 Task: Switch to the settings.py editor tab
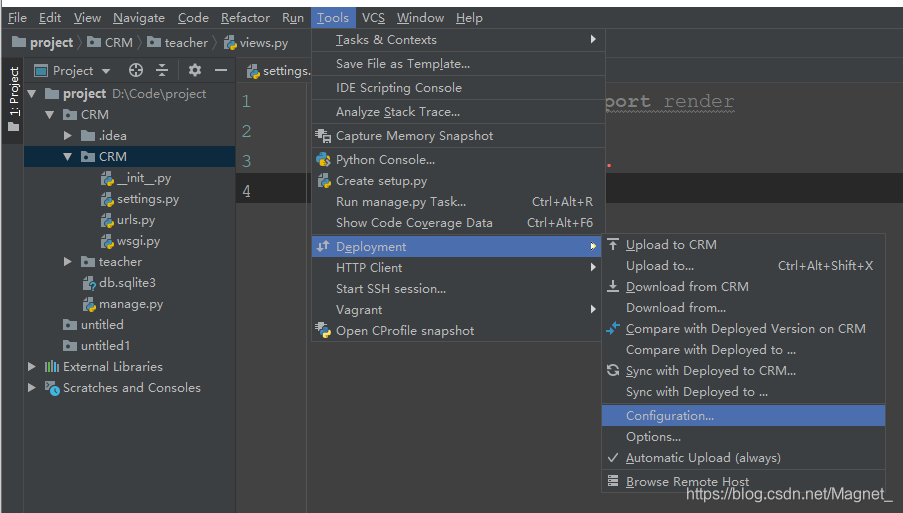click(x=279, y=71)
